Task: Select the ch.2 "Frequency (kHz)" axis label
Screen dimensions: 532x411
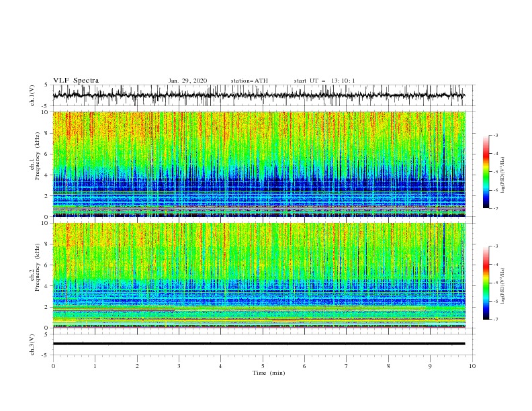Action: 38,267
